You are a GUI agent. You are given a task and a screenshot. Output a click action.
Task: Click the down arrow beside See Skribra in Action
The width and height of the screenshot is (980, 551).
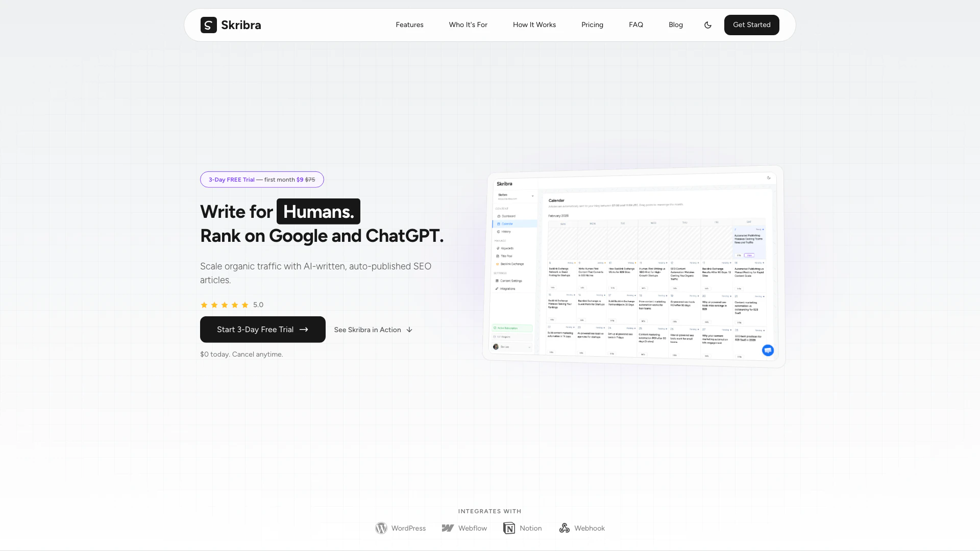click(409, 330)
